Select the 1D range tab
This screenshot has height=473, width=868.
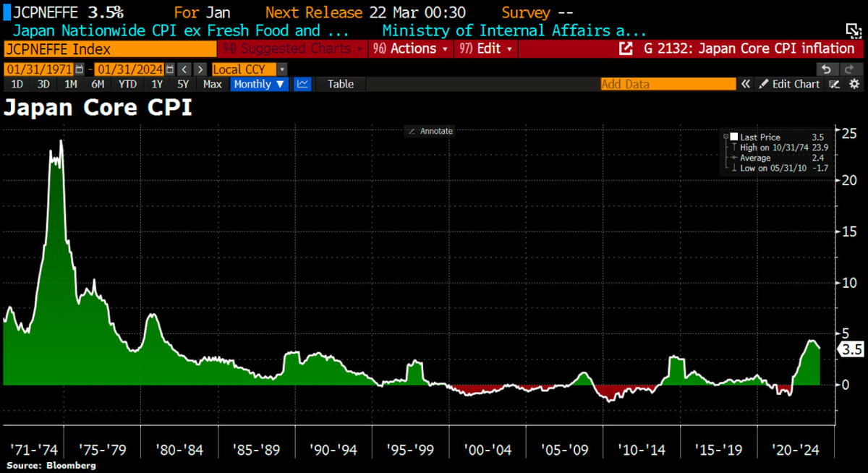pos(16,84)
